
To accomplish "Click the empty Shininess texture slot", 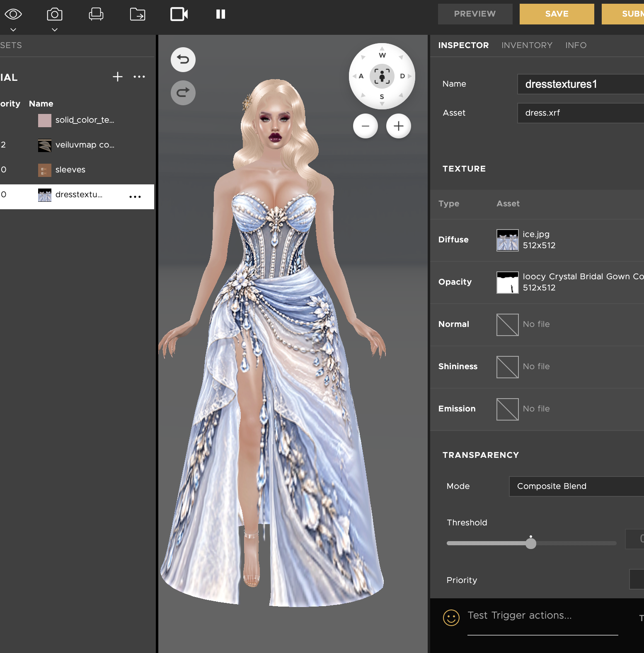I will pos(508,367).
